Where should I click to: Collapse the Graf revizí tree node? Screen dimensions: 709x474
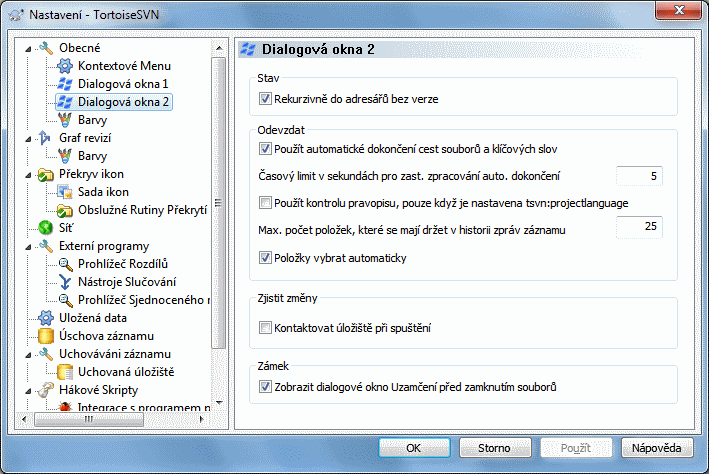(x=28, y=139)
